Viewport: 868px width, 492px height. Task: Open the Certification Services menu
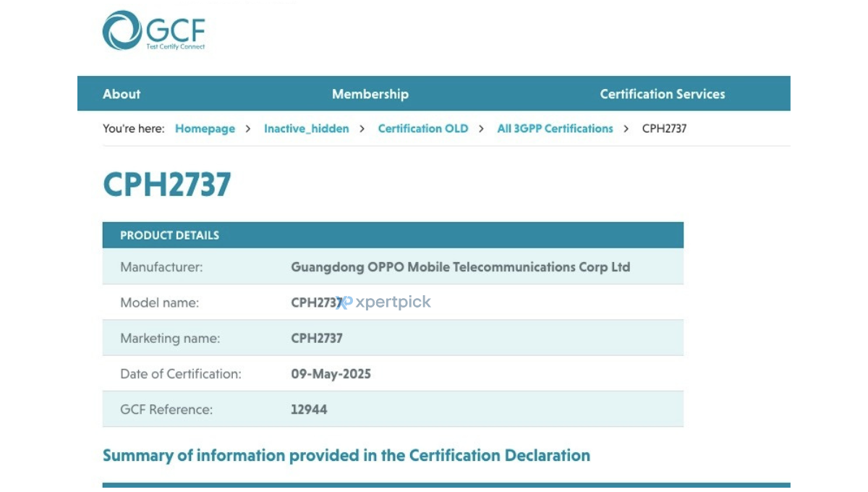[663, 94]
